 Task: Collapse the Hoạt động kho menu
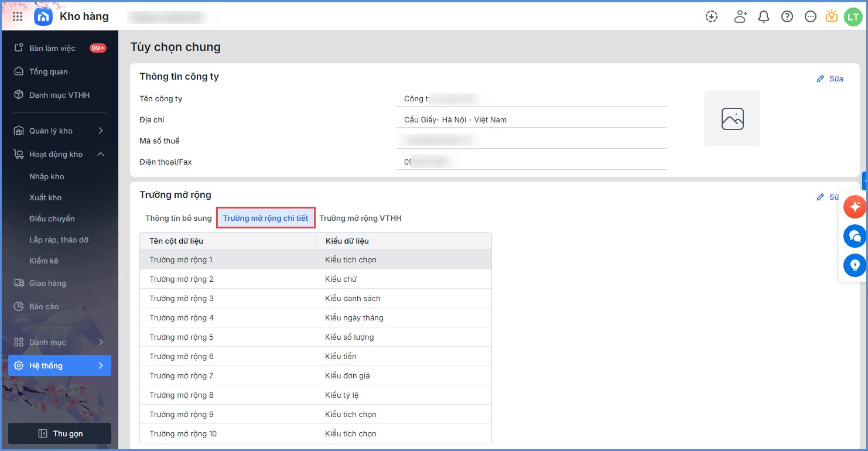coord(60,154)
